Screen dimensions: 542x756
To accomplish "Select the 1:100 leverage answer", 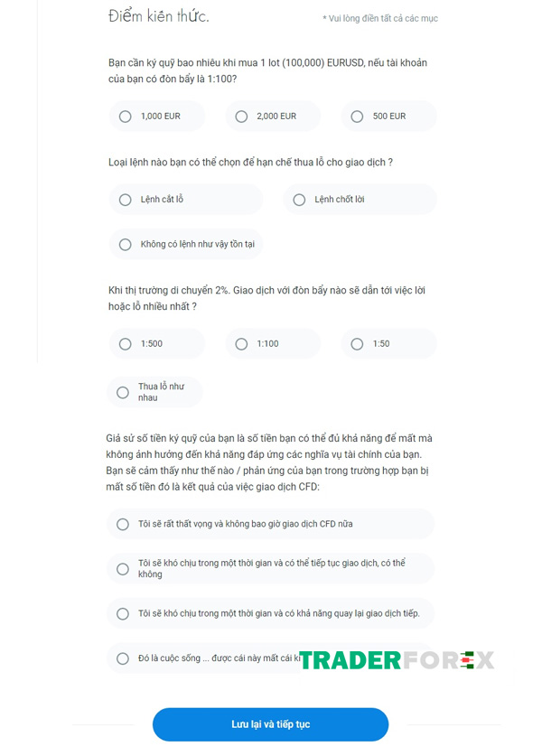I will (x=273, y=344).
